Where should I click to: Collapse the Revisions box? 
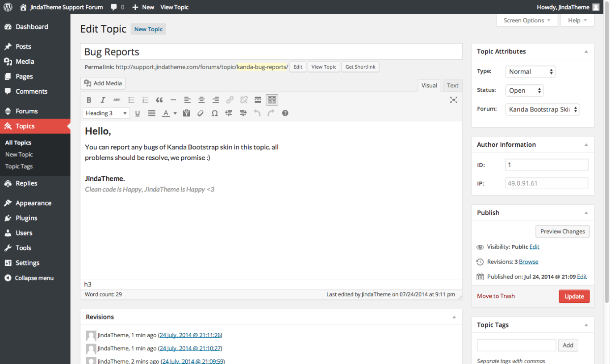click(x=454, y=317)
